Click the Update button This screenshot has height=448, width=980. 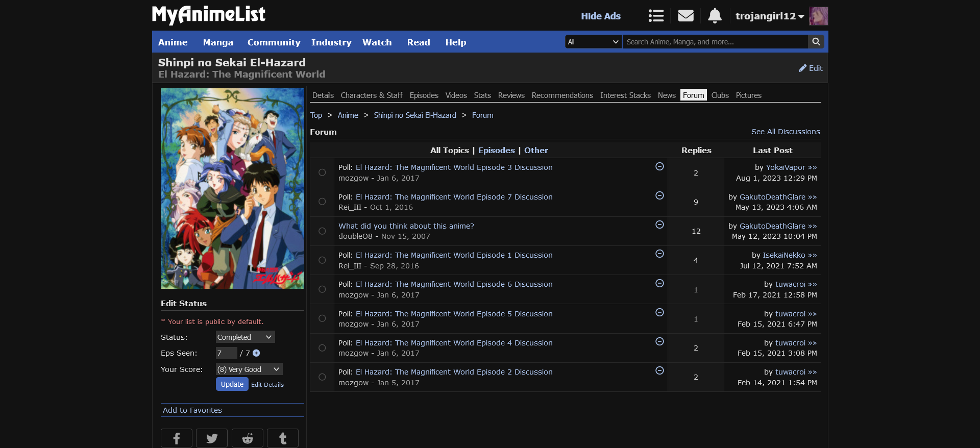(x=232, y=384)
